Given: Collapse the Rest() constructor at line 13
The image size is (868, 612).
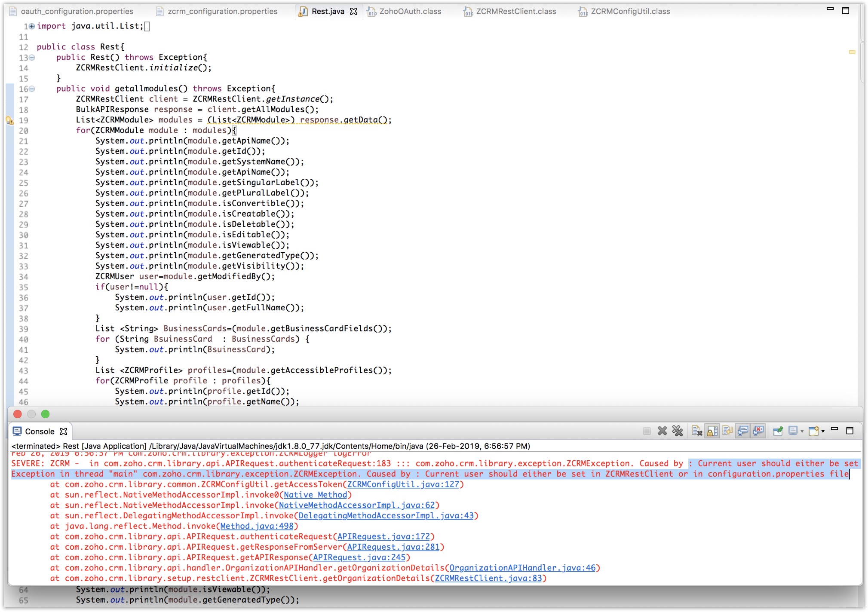Looking at the screenshot, I should 32,58.
